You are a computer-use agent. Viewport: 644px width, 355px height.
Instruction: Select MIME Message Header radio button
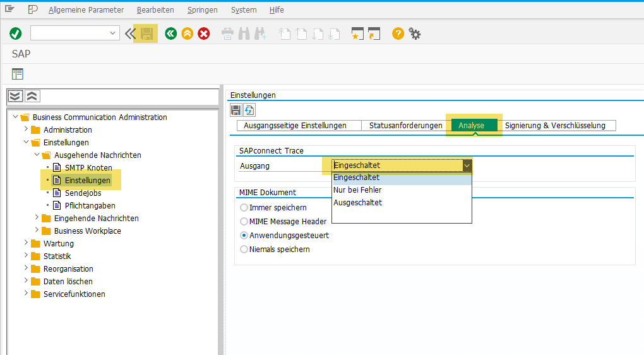coord(244,222)
